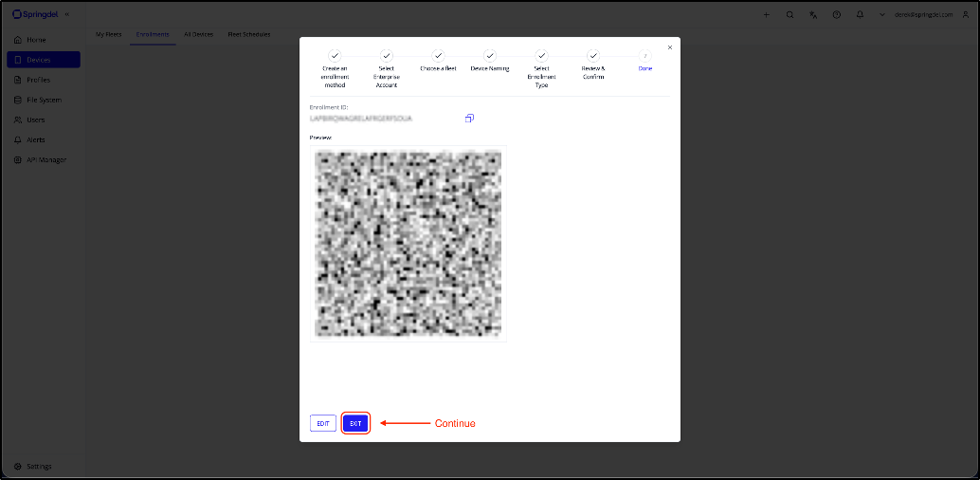Expand the account chevron beside derek@springdel.com
The image size is (980, 480).
881,14
